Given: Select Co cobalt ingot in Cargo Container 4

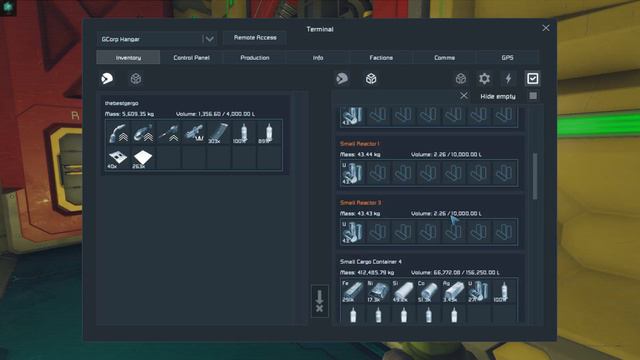Looking at the screenshot, I should tap(429, 291).
